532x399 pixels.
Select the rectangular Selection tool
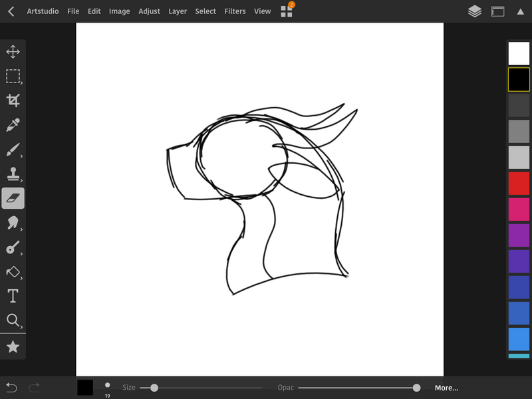(13, 76)
